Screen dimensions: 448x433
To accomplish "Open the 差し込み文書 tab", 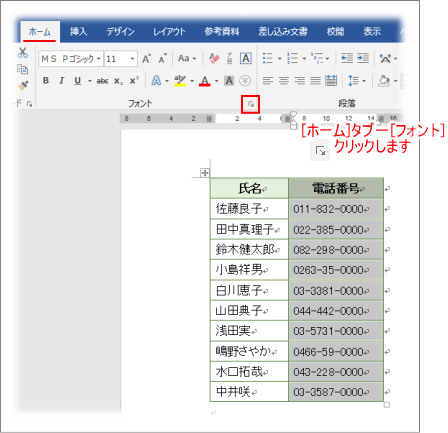I will point(283,32).
